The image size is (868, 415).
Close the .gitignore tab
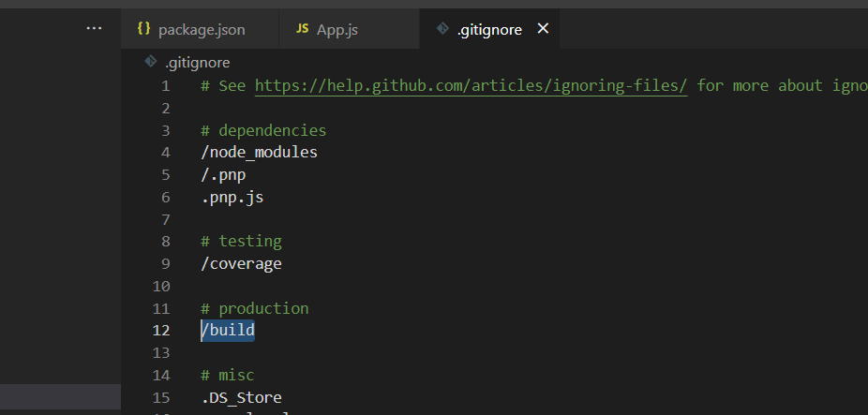[x=543, y=29]
